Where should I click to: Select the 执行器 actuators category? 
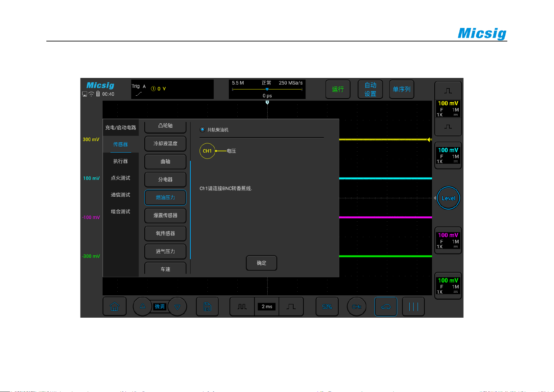[121, 161]
